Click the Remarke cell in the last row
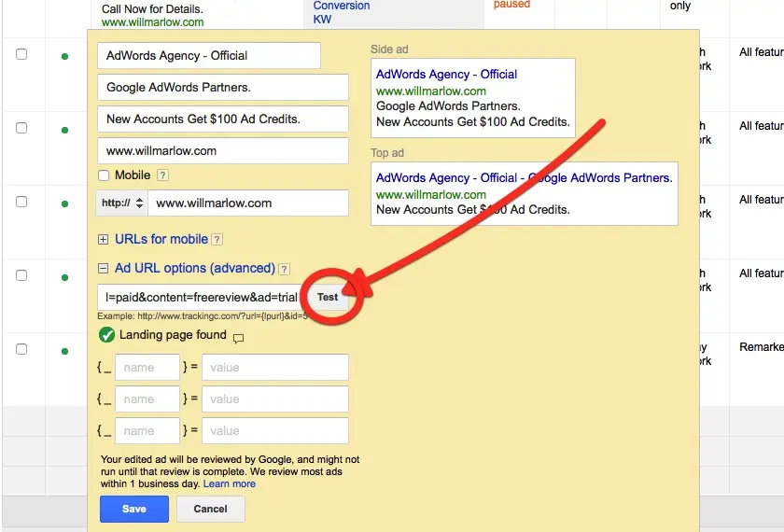This screenshot has width=784, height=532. pos(762,347)
